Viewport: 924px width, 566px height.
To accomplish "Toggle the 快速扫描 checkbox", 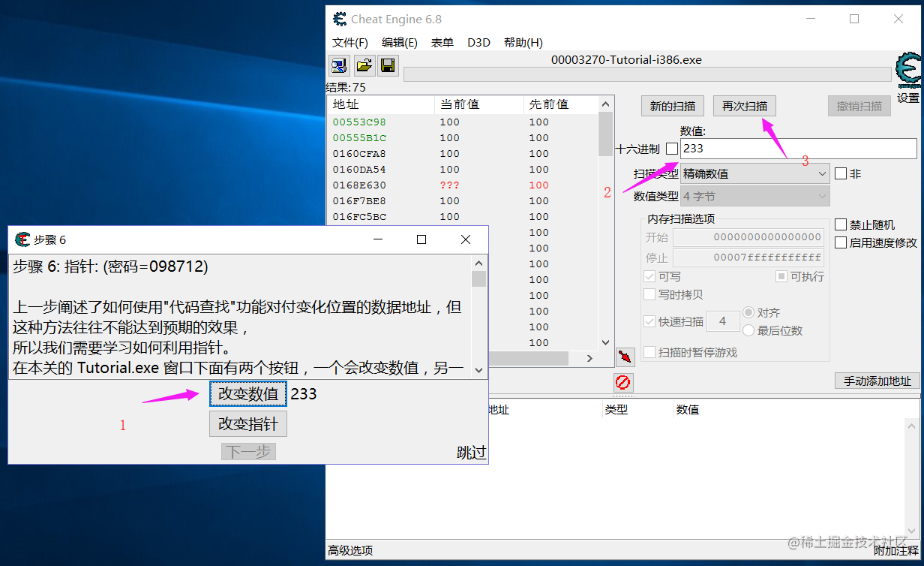I will click(649, 321).
